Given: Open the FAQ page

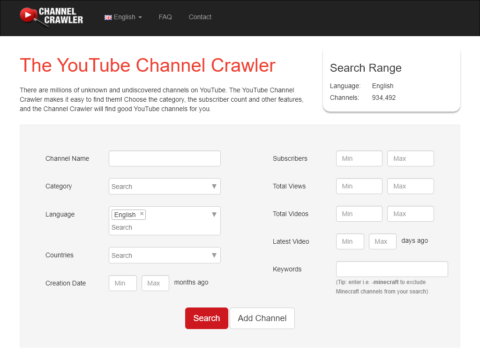Looking at the screenshot, I should tap(165, 17).
